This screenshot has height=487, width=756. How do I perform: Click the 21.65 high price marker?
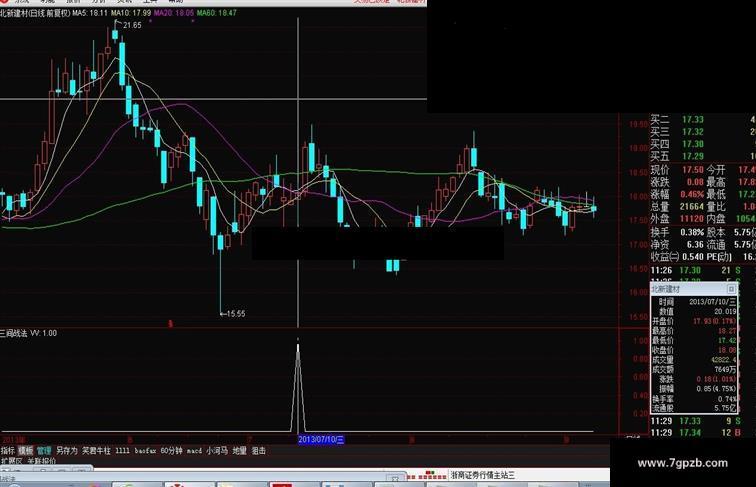pyautogui.click(x=132, y=25)
